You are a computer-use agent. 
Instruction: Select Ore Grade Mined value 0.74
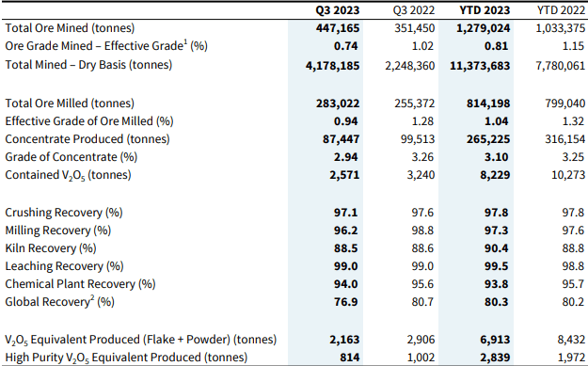pos(346,46)
